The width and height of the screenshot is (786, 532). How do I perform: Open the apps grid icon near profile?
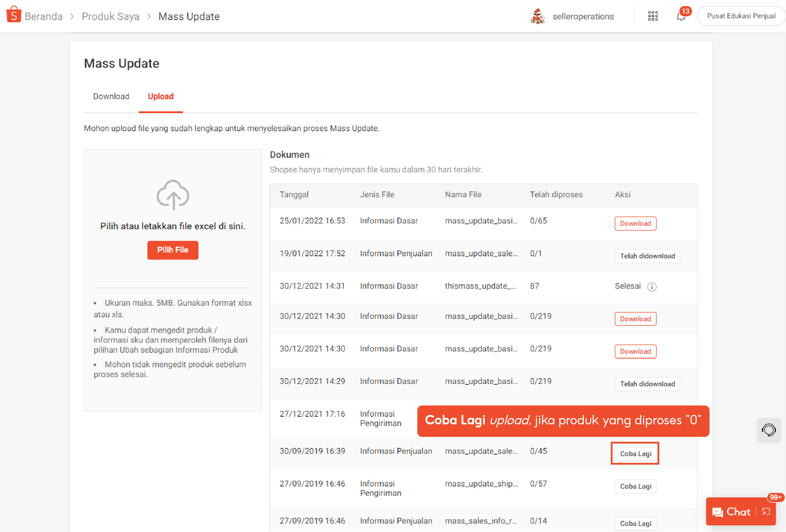coord(653,16)
